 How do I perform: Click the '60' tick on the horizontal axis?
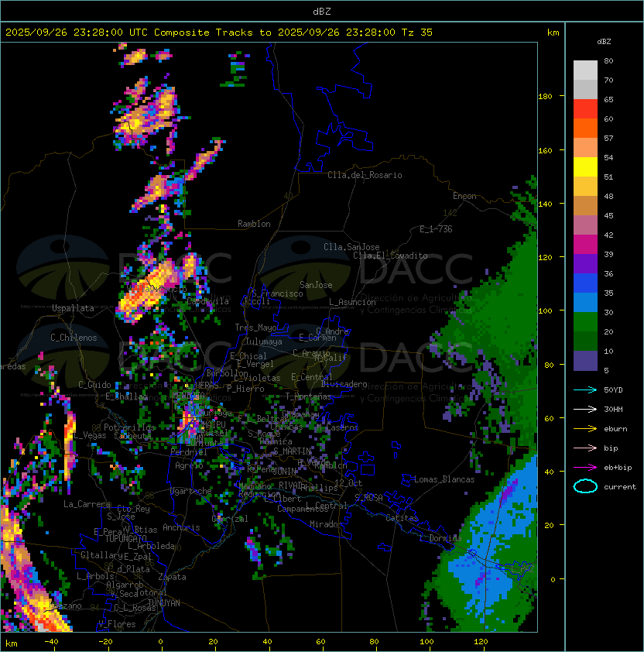coord(320,642)
